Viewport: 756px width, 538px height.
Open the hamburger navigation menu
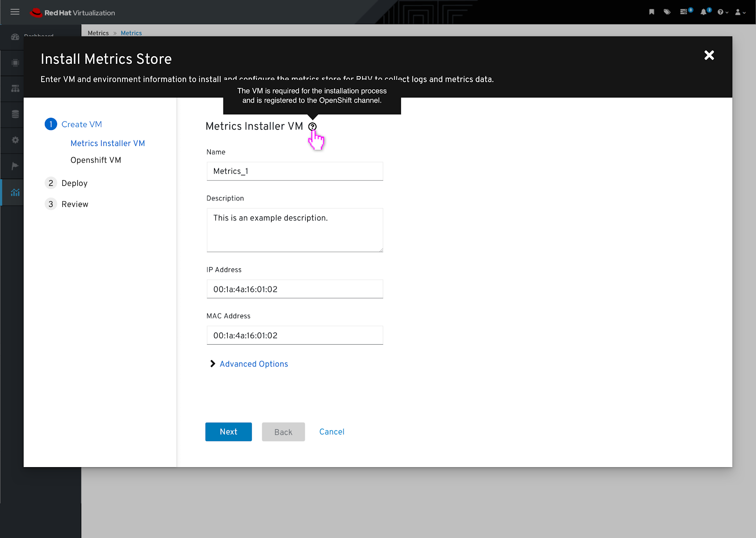(x=15, y=12)
